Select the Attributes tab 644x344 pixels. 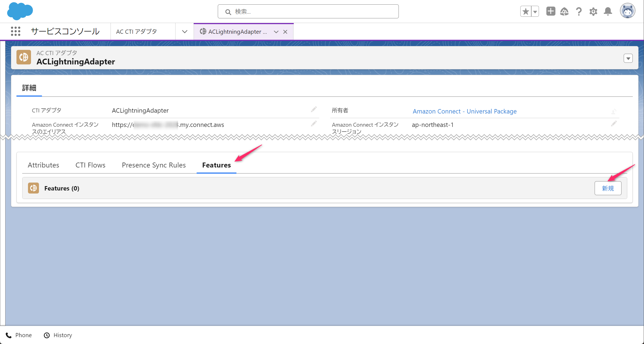43,165
